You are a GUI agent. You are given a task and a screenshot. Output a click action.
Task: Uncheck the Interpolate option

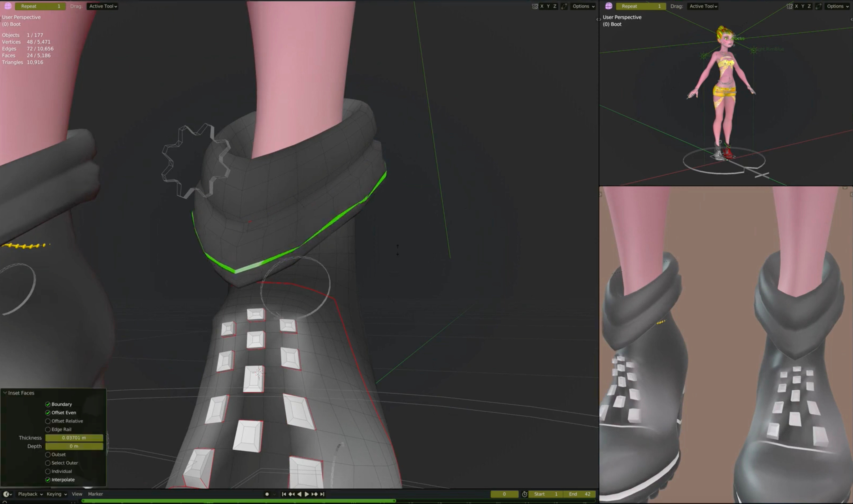click(x=48, y=480)
